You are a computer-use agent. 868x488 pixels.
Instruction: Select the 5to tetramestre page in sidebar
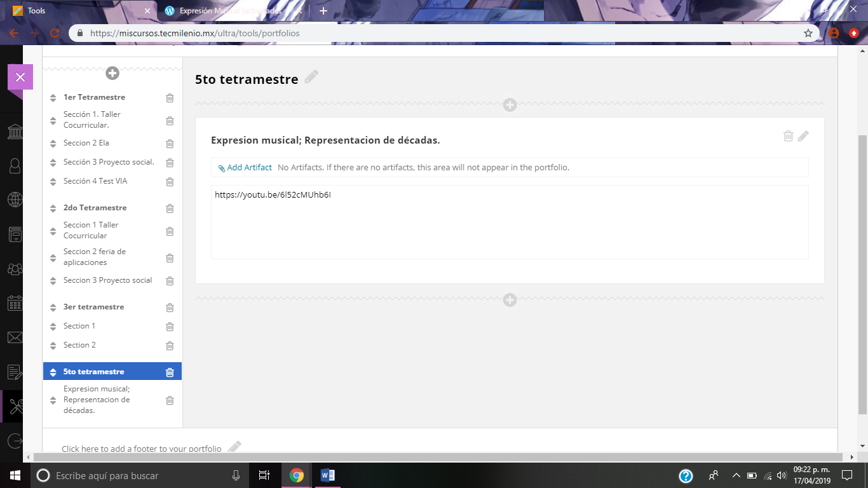[x=94, y=372]
